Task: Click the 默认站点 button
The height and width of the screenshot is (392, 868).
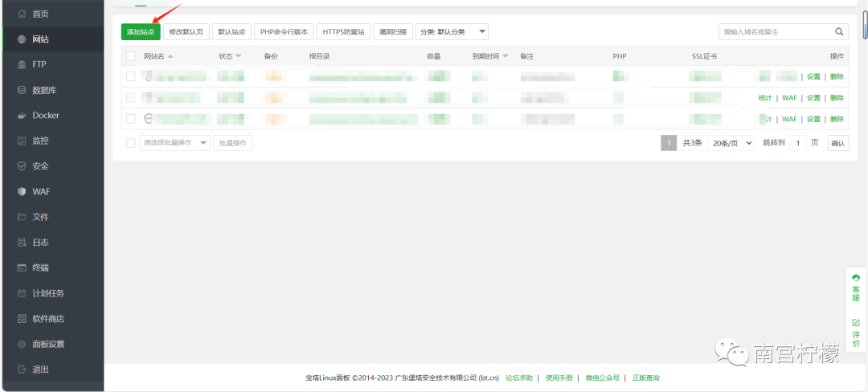Action: 231,31
